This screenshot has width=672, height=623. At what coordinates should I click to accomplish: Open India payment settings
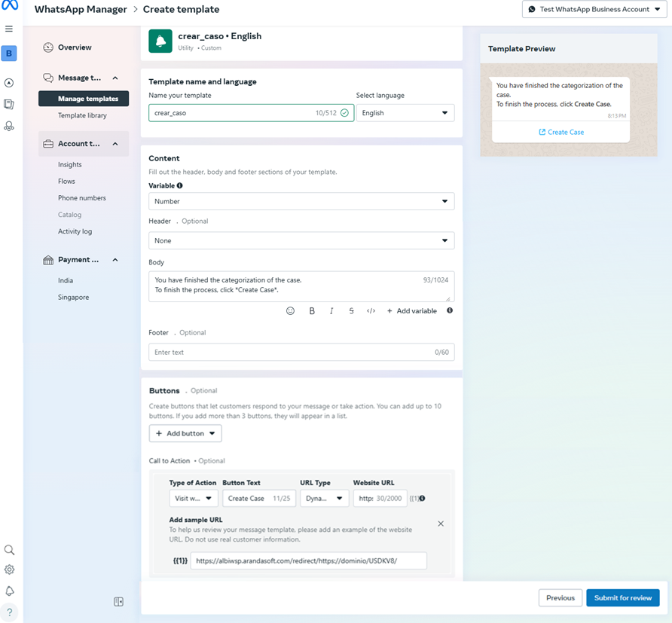click(x=66, y=281)
